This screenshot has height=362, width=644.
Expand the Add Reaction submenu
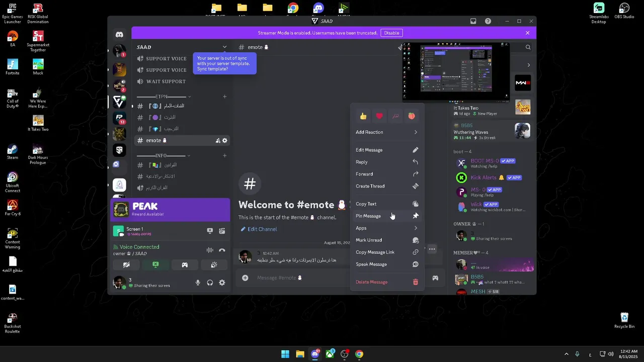coord(387,132)
